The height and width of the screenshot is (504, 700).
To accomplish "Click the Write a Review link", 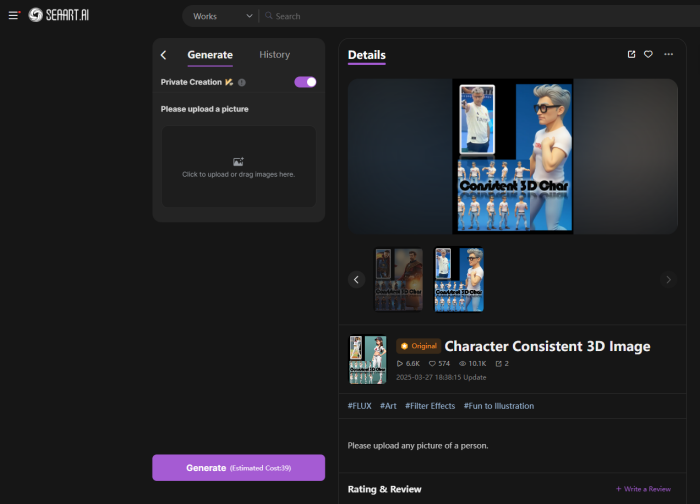I will (x=643, y=489).
